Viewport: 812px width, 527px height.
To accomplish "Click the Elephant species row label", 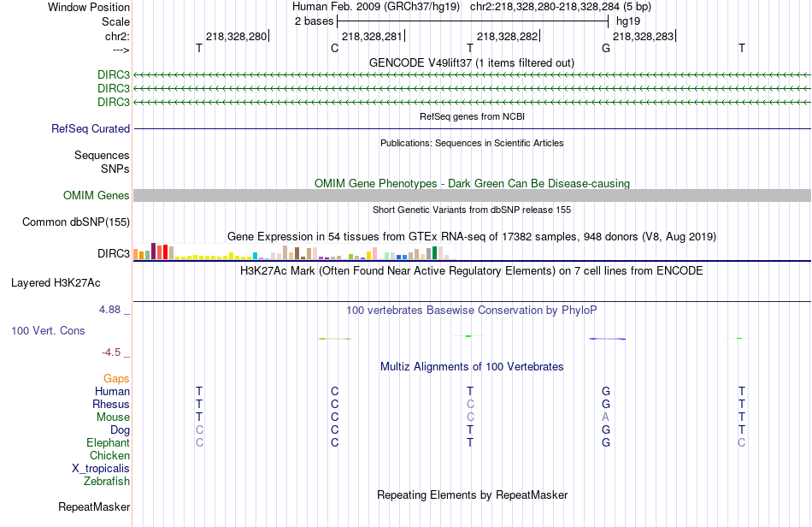I will pyautogui.click(x=109, y=443).
